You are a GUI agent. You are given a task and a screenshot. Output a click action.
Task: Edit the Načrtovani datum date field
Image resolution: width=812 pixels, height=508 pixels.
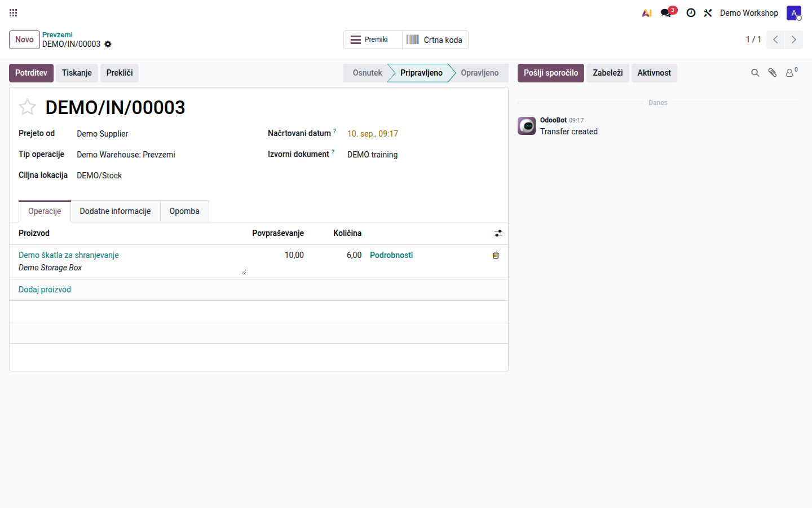pos(423,134)
